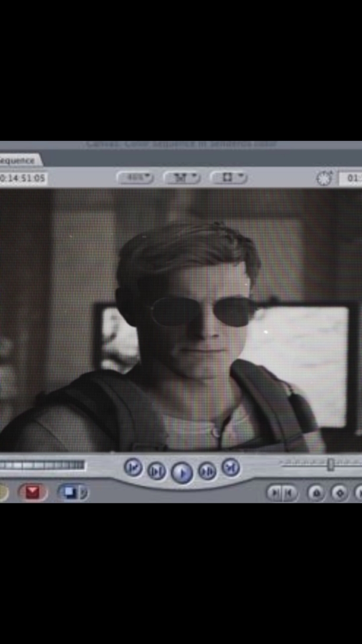Click the Add Marker button
The width and height of the screenshot is (362, 644).
tap(316, 493)
